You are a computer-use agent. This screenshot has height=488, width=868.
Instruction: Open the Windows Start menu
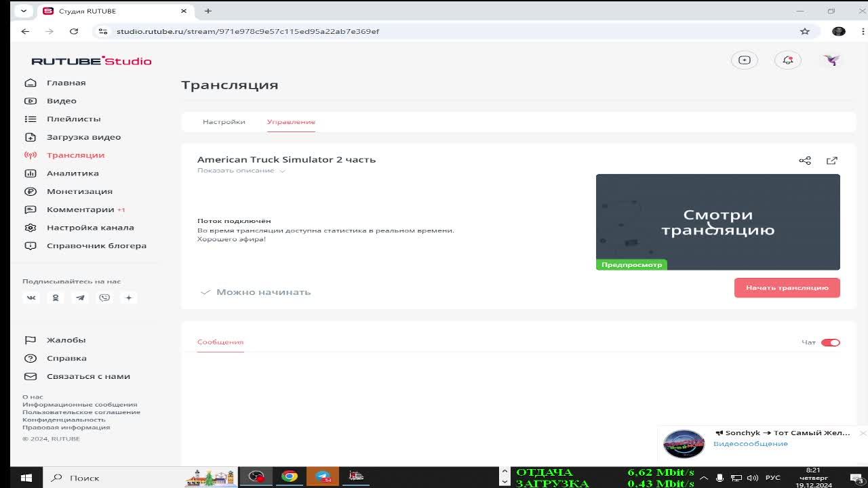point(26,478)
